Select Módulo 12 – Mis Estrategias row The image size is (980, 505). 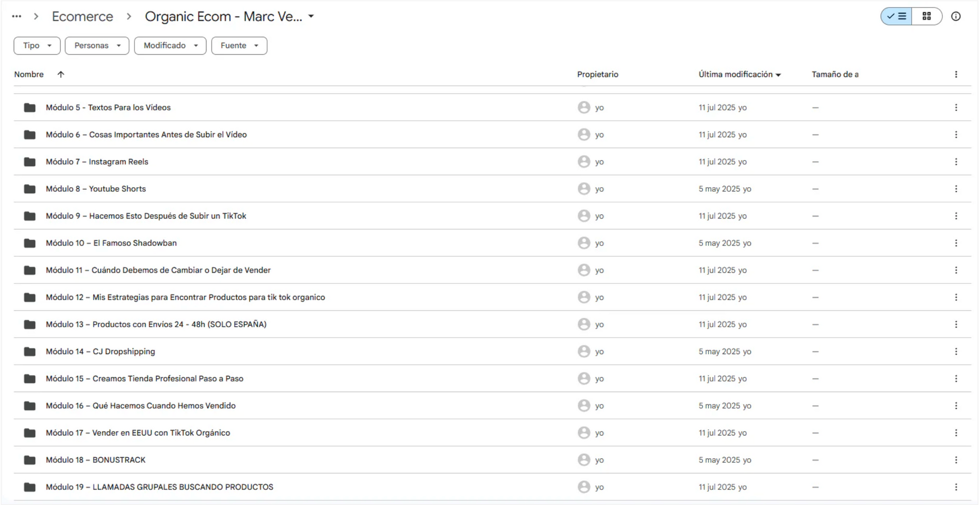pos(492,297)
